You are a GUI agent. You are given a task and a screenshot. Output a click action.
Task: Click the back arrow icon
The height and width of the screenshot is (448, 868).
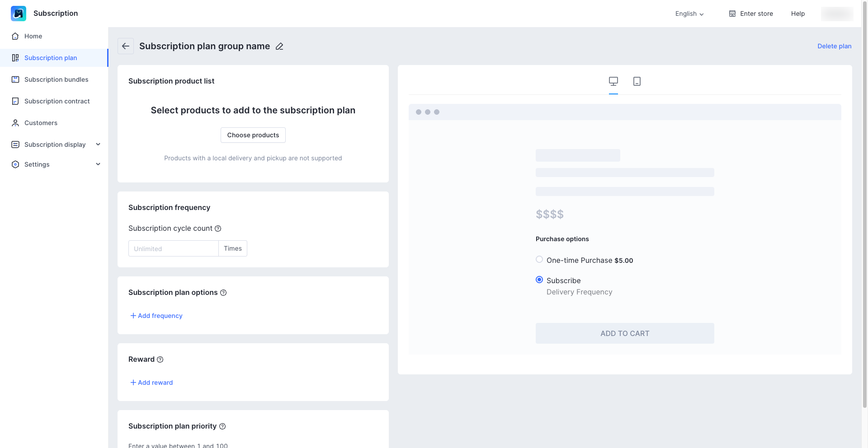(126, 46)
